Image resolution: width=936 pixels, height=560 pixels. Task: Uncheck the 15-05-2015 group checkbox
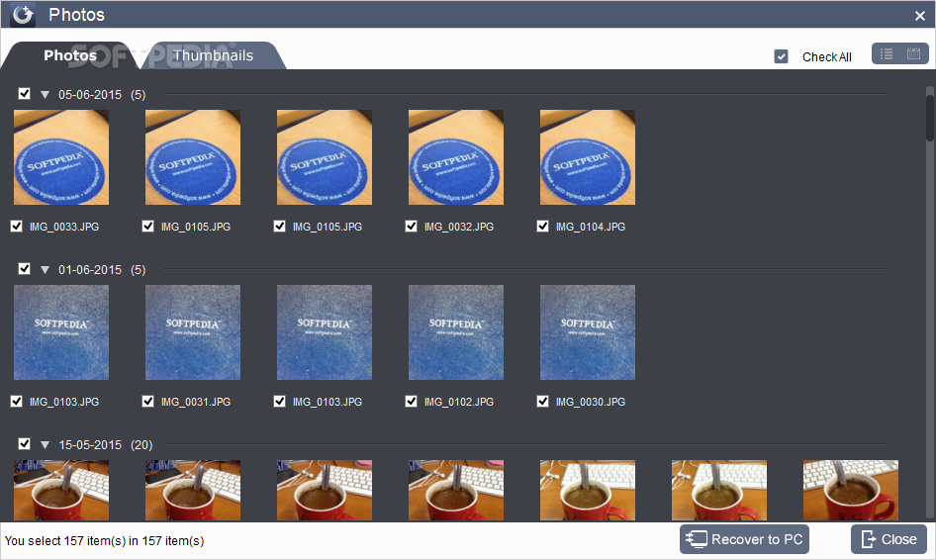25,443
